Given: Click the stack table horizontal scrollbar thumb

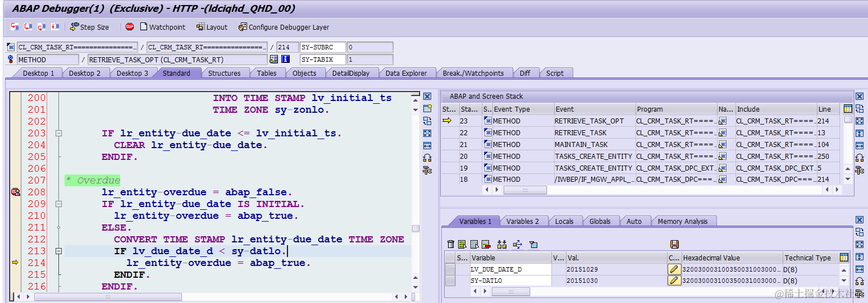Looking at the screenshot, I should point(524,190).
